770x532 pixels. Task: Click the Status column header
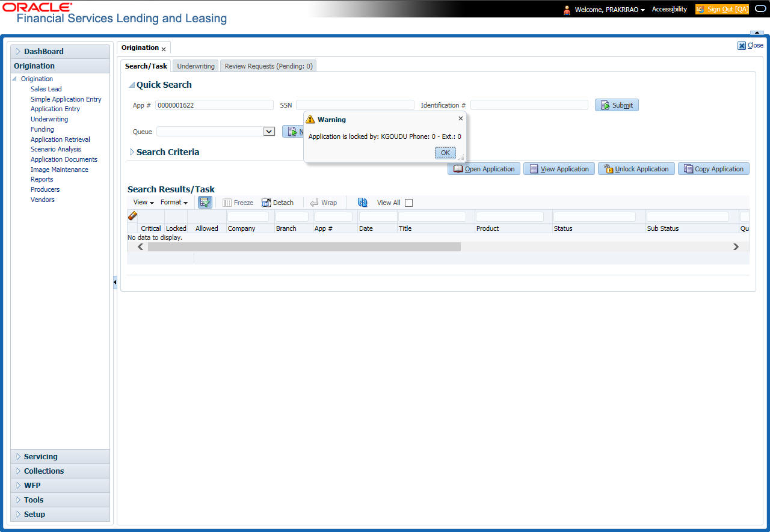click(563, 228)
